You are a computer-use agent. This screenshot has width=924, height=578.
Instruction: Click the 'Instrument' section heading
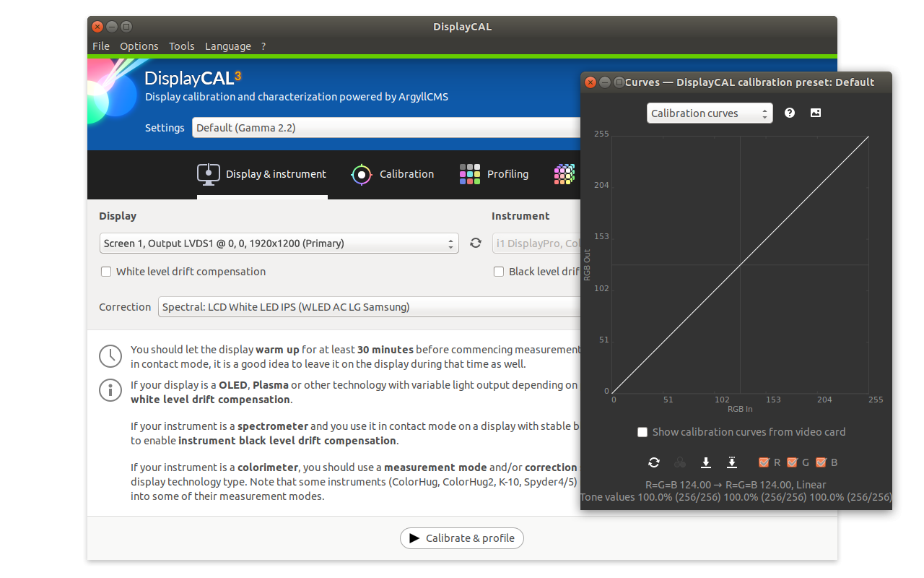pyautogui.click(x=520, y=216)
